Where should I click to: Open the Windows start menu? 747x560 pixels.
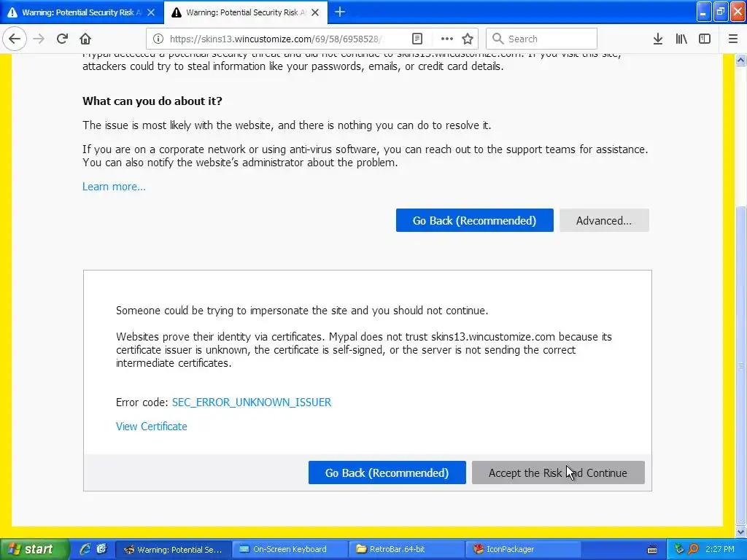(x=34, y=550)
